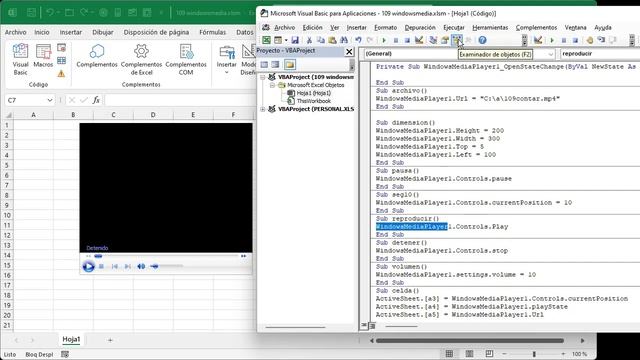Click the Reset stop icon in standard toolbar
The image size is (640, 360).
407,40
